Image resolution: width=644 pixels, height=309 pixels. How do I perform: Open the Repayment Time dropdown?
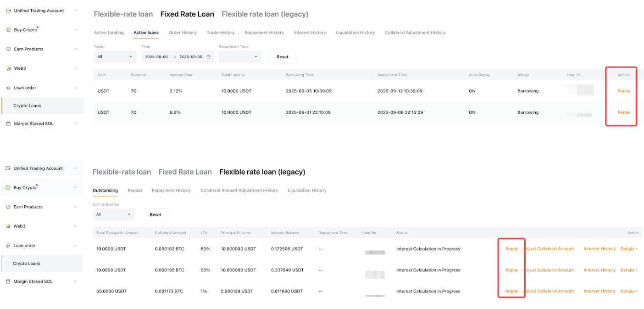click(240, 57)
